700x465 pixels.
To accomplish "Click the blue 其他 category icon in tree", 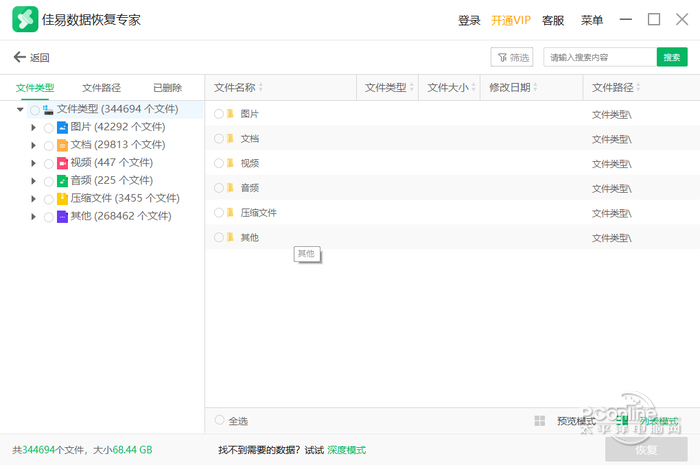I will [x=62, y=217].
